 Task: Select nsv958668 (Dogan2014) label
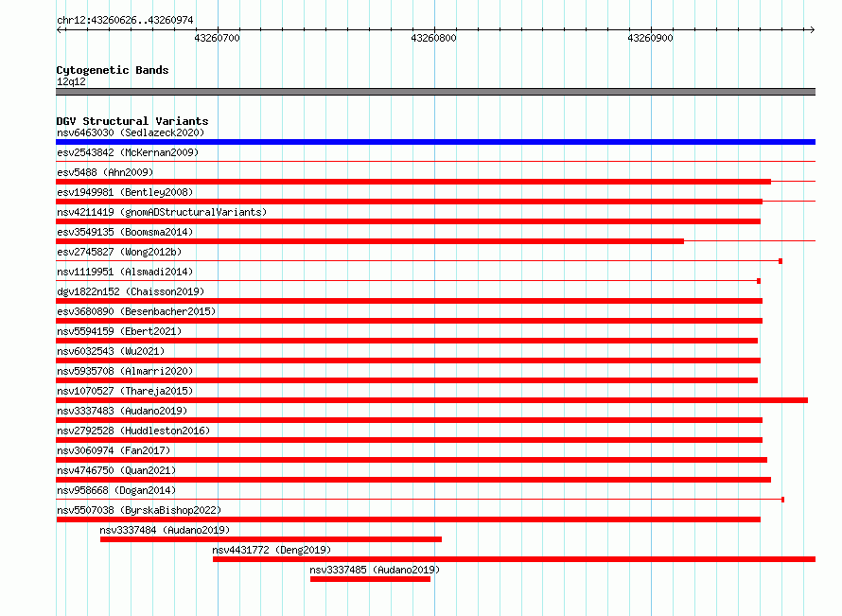pos(116,490)
